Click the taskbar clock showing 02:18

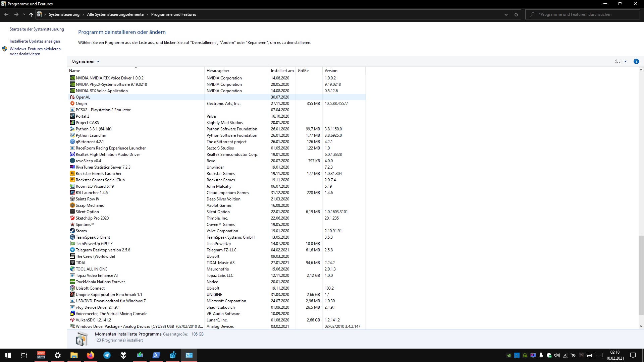pyautogui.click(x=615, y=355)
